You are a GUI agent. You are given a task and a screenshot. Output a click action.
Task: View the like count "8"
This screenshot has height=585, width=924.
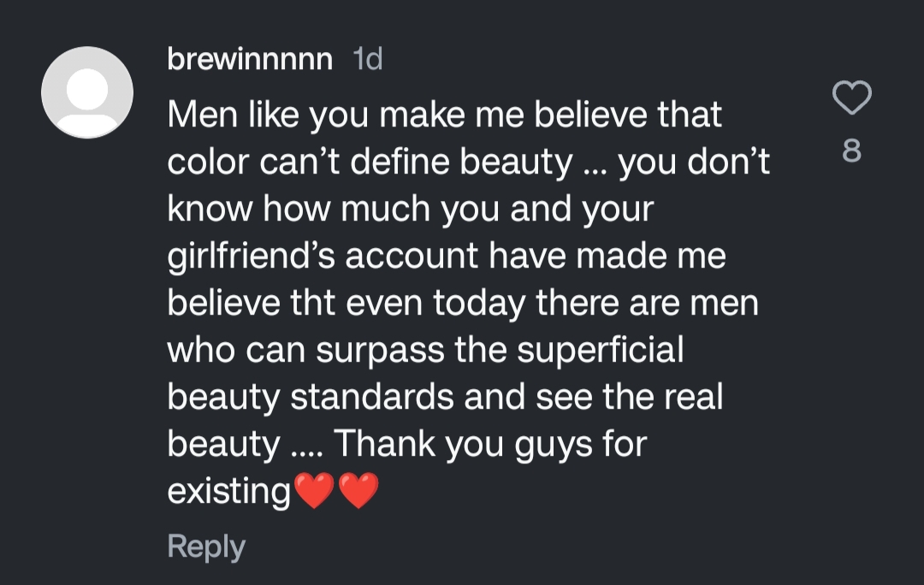click(x=851, y=152)
